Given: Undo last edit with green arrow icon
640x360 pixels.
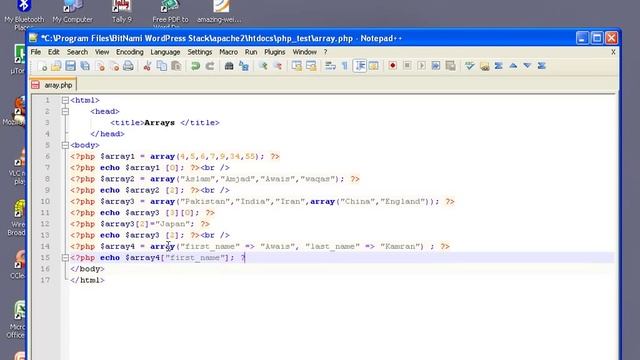Looking at the screenshot, I should tap(196, 66).
